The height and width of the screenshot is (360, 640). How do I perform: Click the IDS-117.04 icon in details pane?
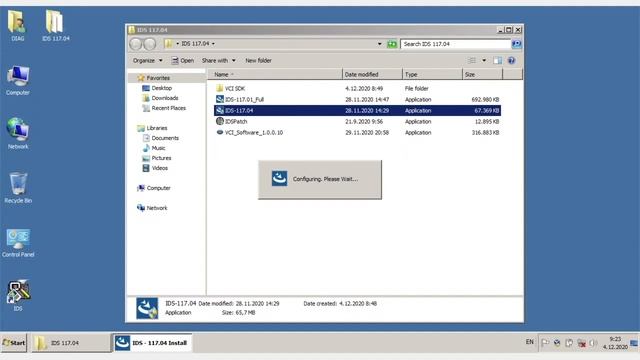(x=147, y=308)
